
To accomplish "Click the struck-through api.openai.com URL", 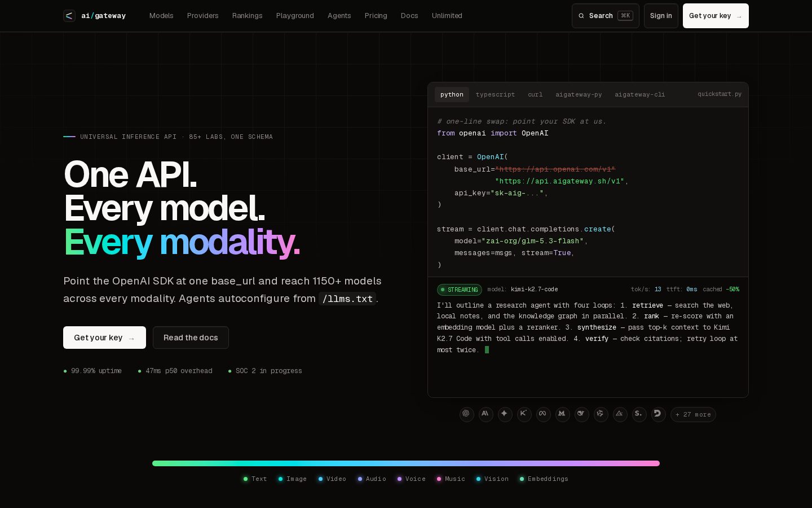I will (x=555, y=169).
